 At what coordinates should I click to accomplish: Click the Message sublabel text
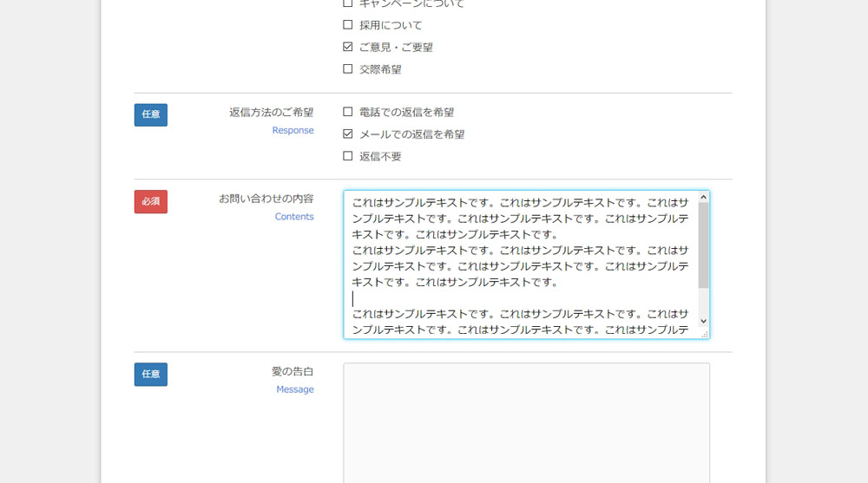point(295,389)
